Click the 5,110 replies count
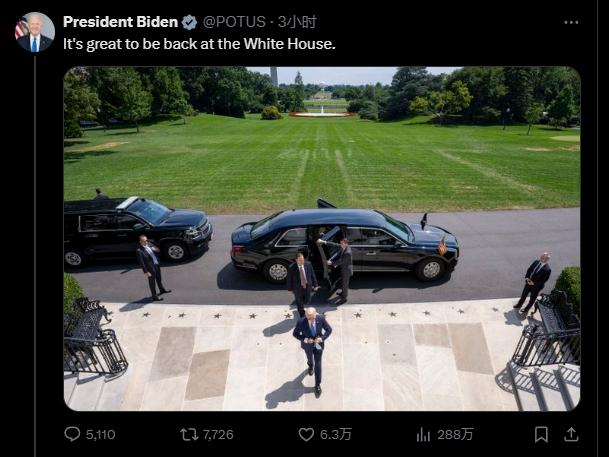This screenshot has height=457, width=609. [x=100, y=434]
